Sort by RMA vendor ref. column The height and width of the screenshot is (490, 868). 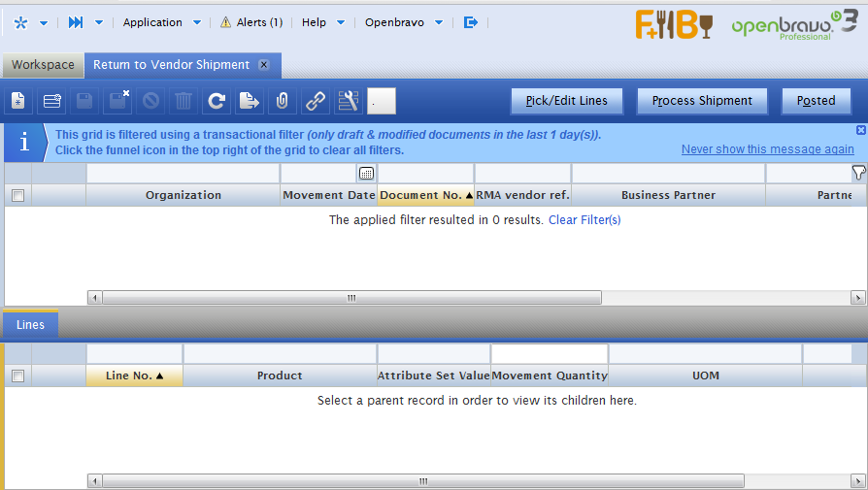[x=522, y=195]
